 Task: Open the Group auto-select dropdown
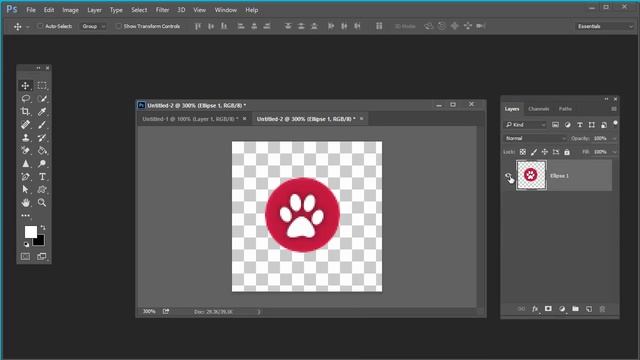click(x=93, y=26)
